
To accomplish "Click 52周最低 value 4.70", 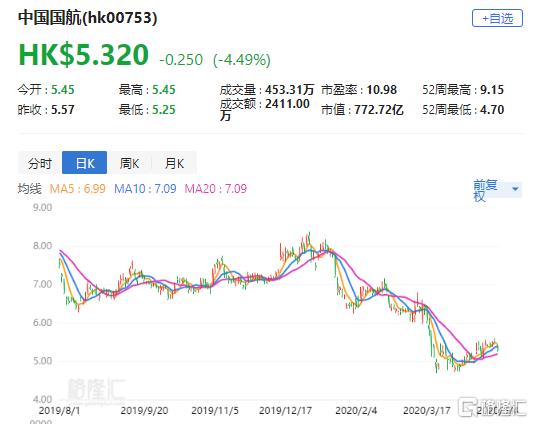I will pyautogui.click(x=492, y=109).
